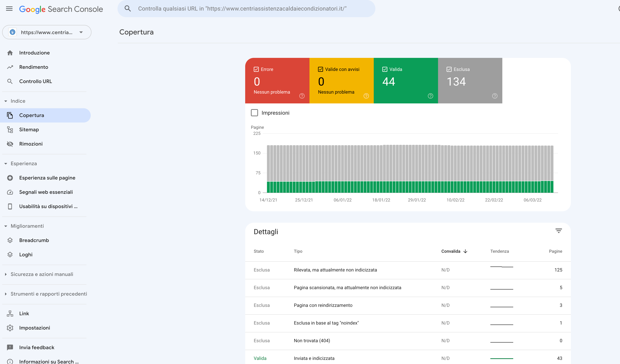Screen dimensions: 620x364
Task: Click the URL inspection search icon
Action: click(127, 9)
